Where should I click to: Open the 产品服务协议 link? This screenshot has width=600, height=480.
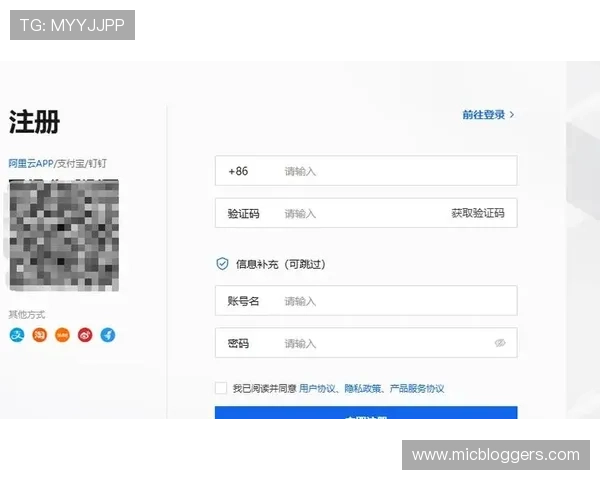[x=417, y=389]
